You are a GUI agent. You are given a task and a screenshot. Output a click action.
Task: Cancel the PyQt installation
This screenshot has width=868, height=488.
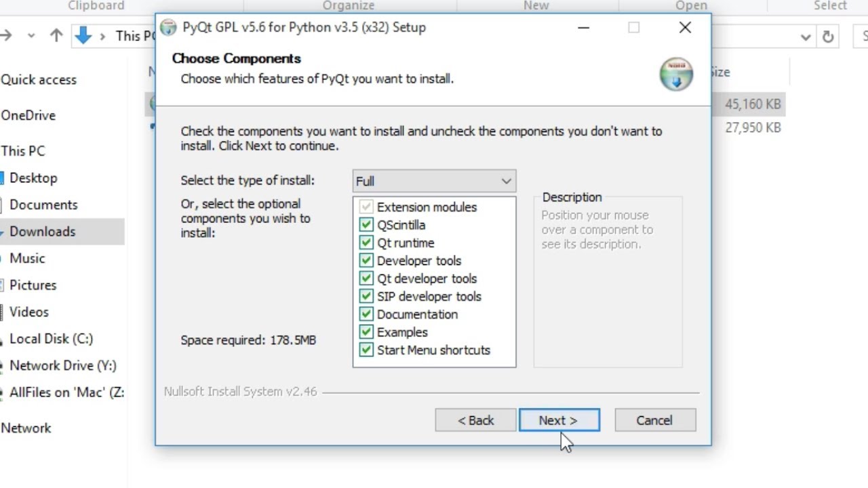tap(654, 420)
